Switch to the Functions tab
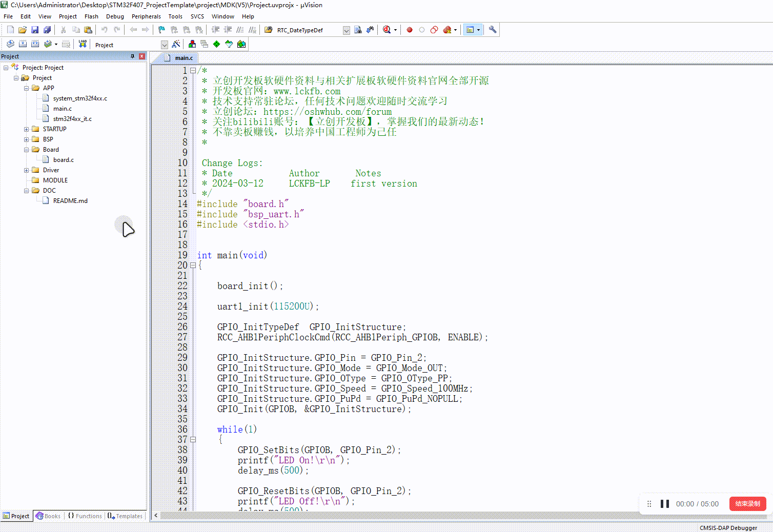 coord(85,516)
